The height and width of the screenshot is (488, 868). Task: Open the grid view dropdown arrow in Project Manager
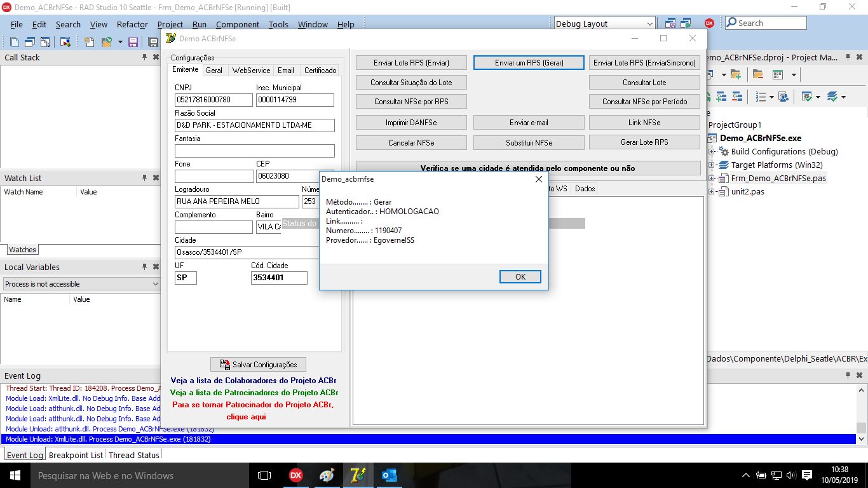pos(794,75)
